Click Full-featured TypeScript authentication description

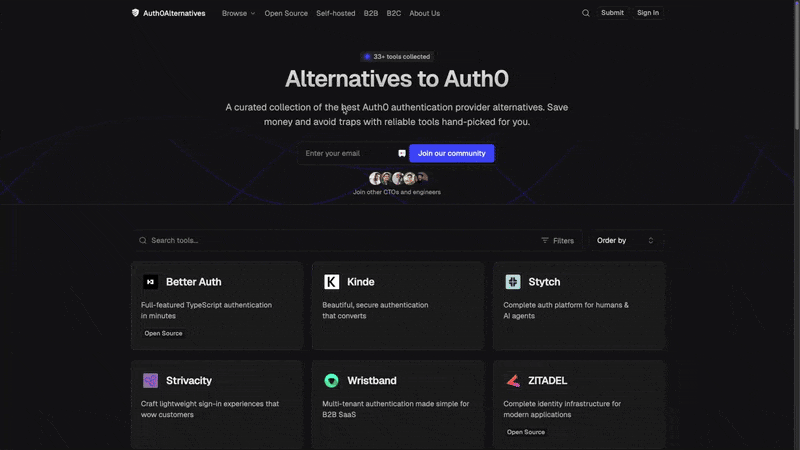(206, 310)
